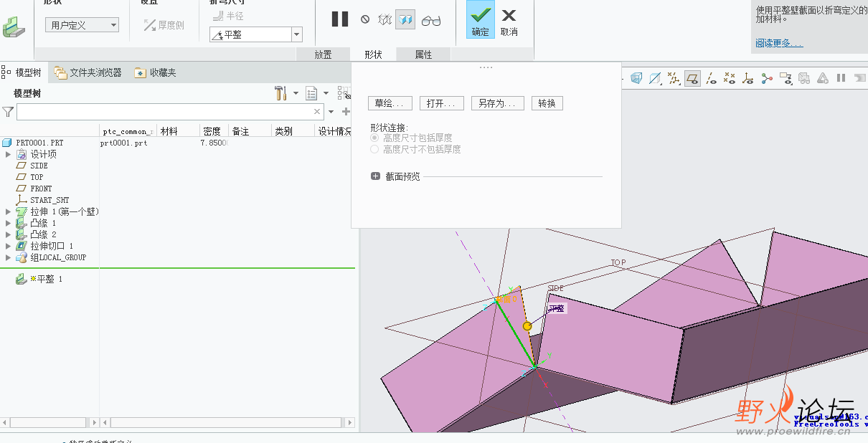
Task: Expand the 凸缘 1 tree node
Action: [8, 223]
